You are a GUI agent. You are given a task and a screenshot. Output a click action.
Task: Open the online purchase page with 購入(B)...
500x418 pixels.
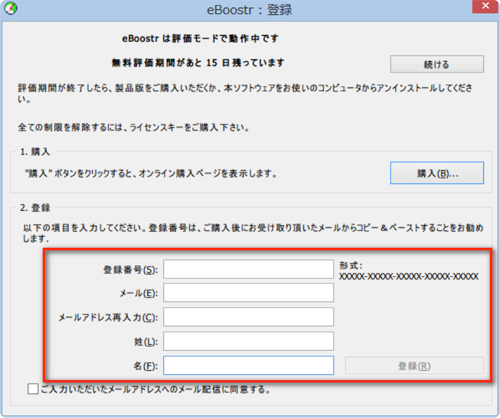point(437,173)
